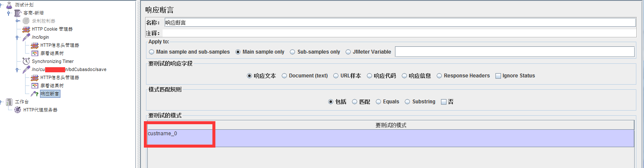Click the HTTP proxy server icon
Image resolution: width=644 pixels, height=168 pixels.
pyautogui.click(x=17, y=110)
